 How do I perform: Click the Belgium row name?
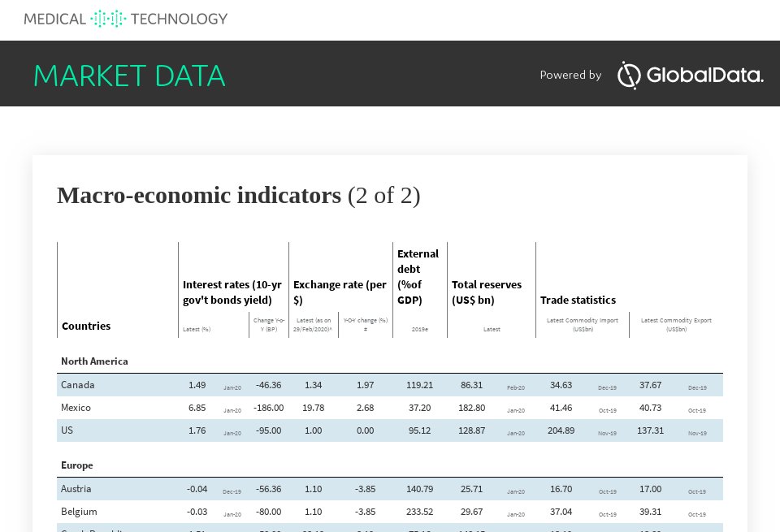79,512
